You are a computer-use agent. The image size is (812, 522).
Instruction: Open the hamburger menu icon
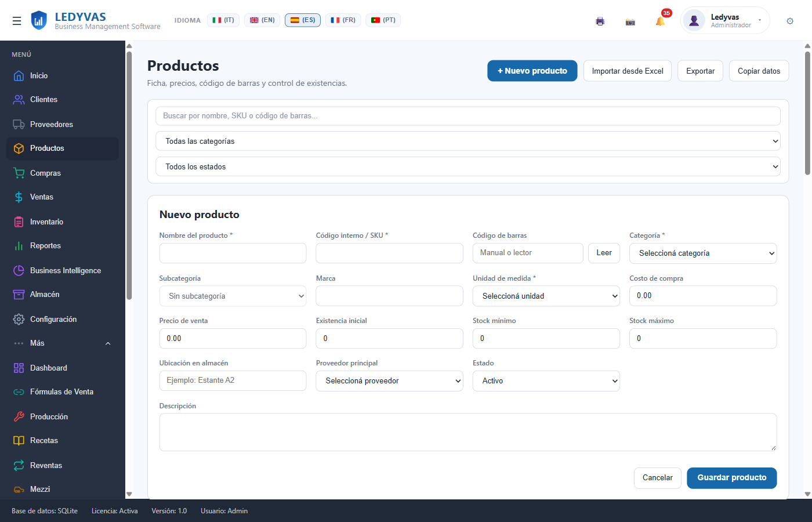pos(17,21)
